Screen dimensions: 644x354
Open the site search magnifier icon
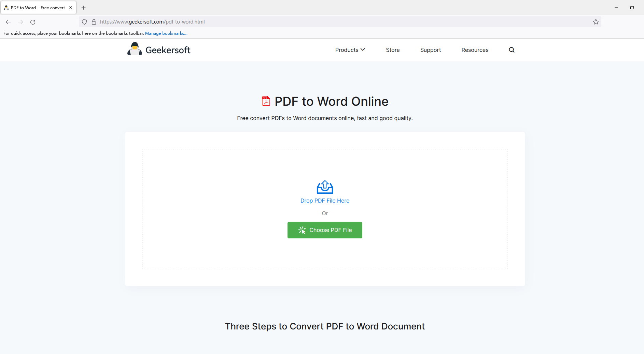tap(512, 50)
